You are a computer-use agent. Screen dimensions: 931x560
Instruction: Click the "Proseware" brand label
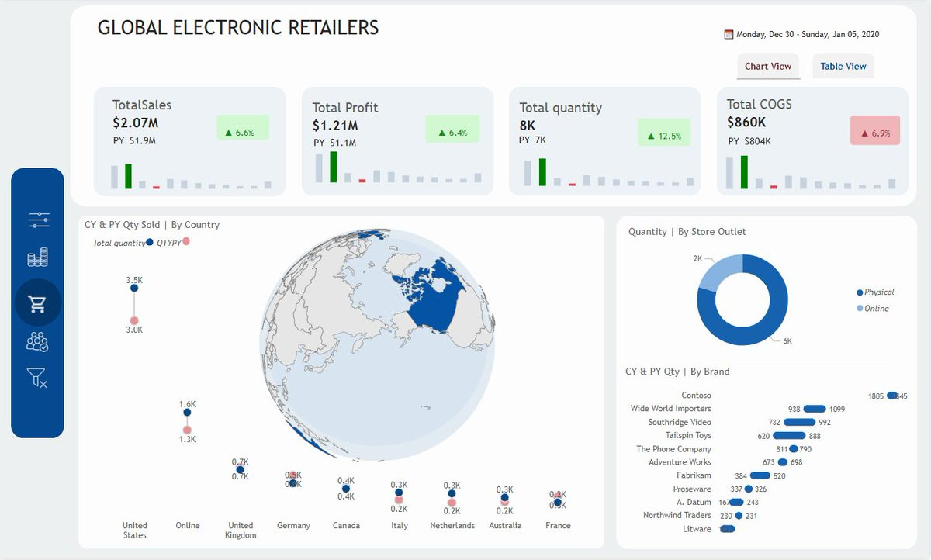coord(692,489)
